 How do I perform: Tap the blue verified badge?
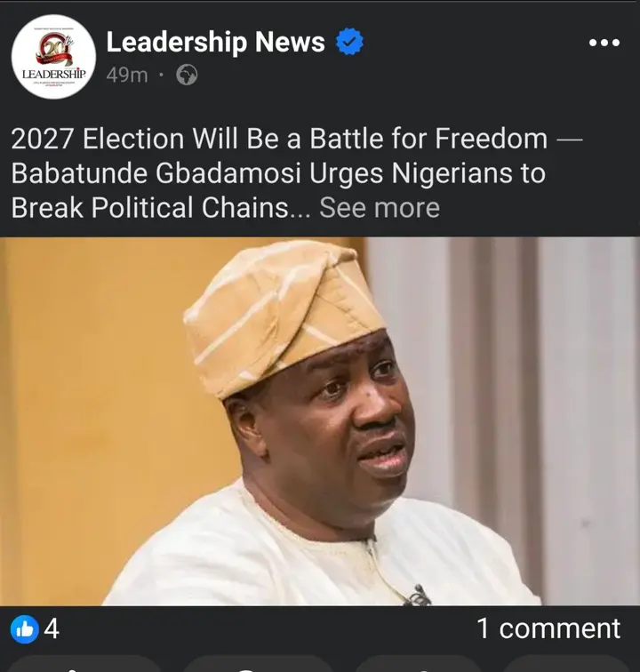(349, 42)
